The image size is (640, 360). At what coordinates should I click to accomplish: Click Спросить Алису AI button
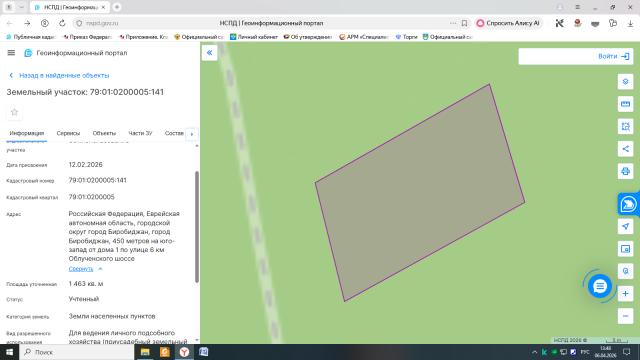(x=509, y=23)
